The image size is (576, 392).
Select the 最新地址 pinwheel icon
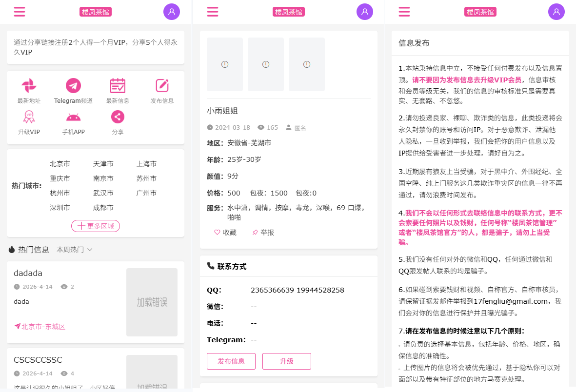click(29, 86)
